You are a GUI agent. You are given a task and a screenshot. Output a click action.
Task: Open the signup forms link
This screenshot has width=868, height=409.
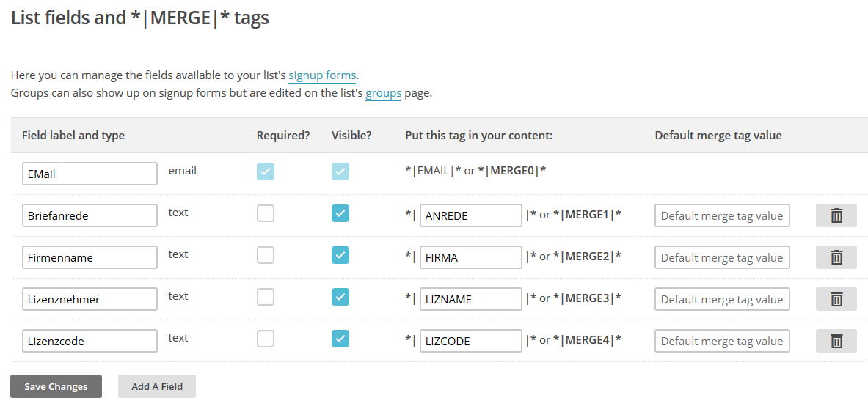coord(322,75)
